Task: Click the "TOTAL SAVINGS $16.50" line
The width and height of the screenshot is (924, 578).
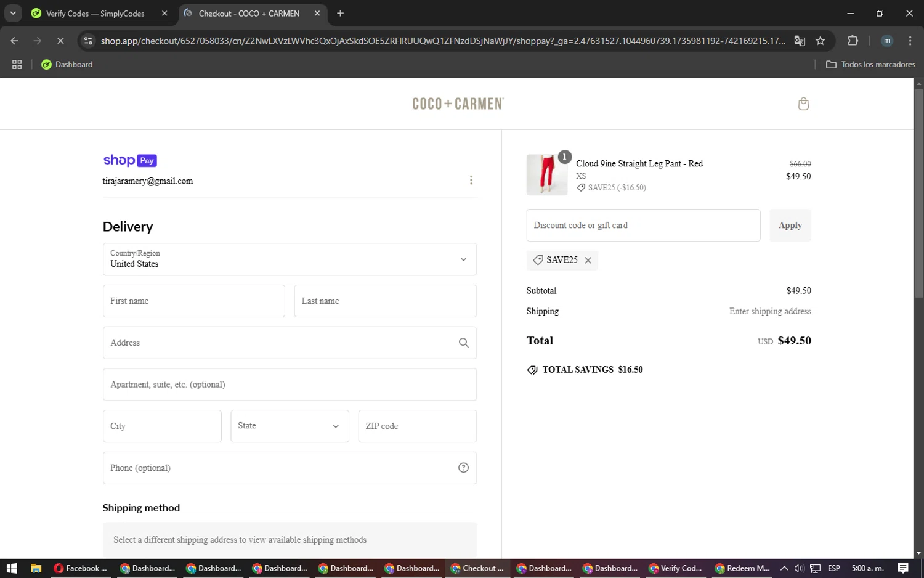Action: (x=585, y=370)
